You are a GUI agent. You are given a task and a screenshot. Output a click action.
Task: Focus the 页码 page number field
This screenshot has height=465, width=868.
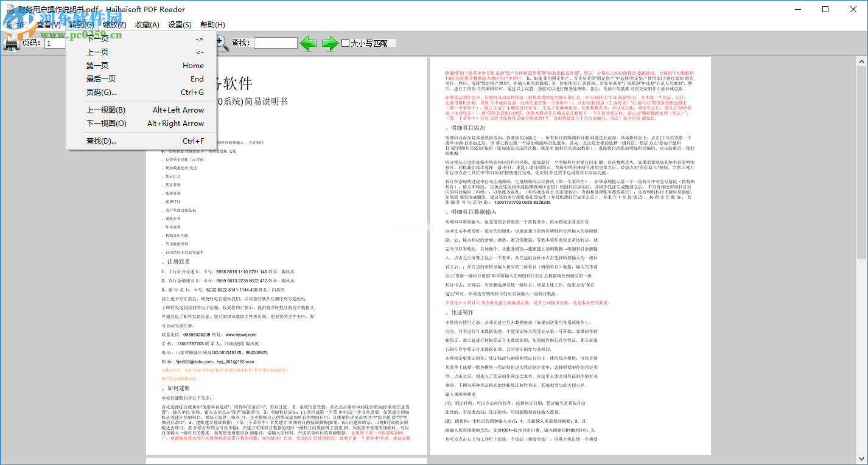pos(55,43)
